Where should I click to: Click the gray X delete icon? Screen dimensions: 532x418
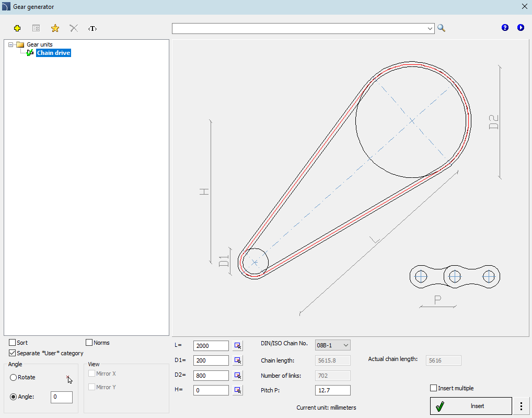click(74, 28)
